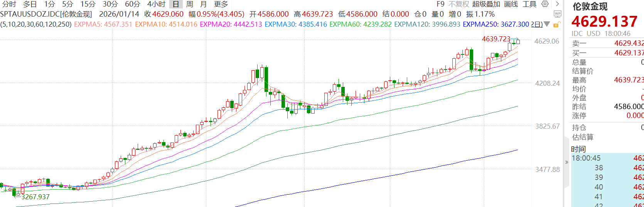The height and width of the screenshot is (207, 644).
Task: Click the 均价 average price row
Action: (x=607, y=89)
